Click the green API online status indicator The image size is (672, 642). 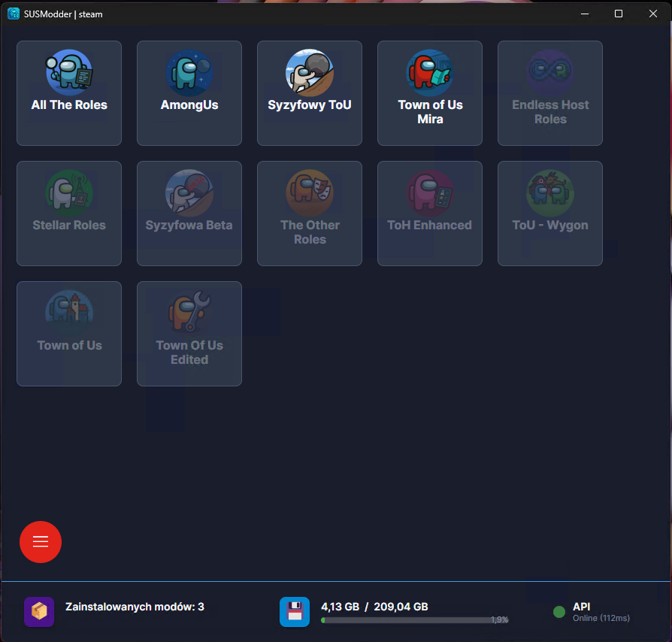pos(558,612)
